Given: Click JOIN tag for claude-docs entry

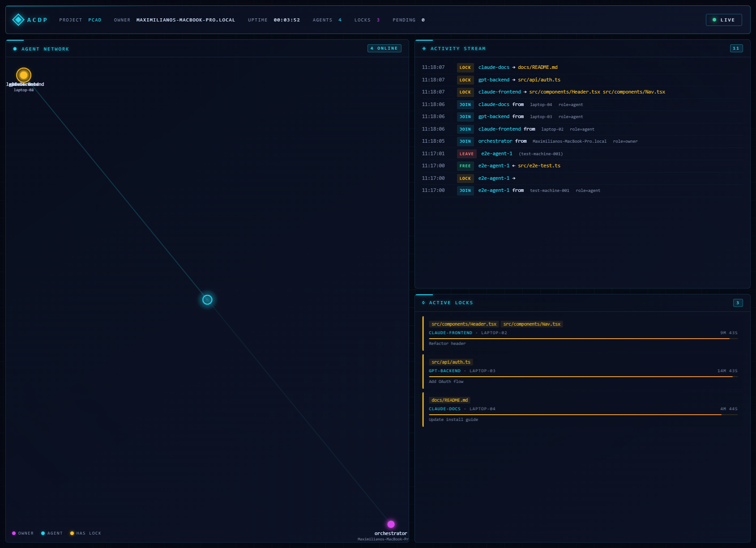Looking at the screenshot, I should 465,105.
